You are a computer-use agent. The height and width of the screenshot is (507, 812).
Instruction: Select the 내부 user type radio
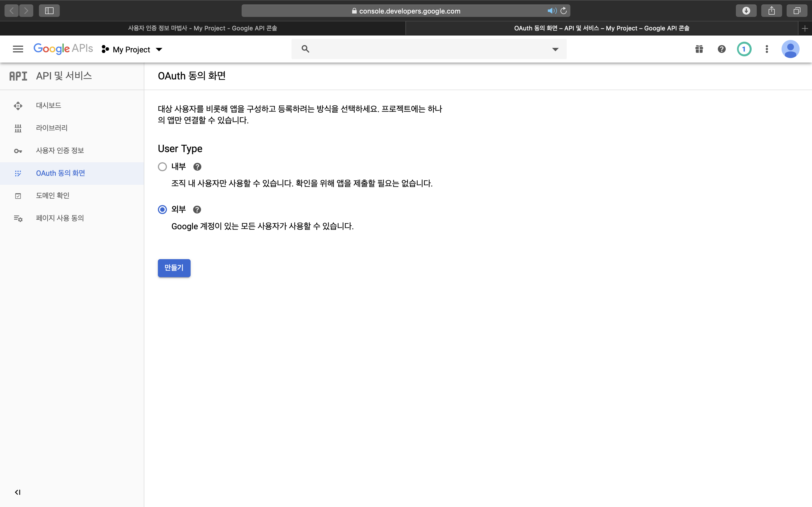click(x=162, y=167)
